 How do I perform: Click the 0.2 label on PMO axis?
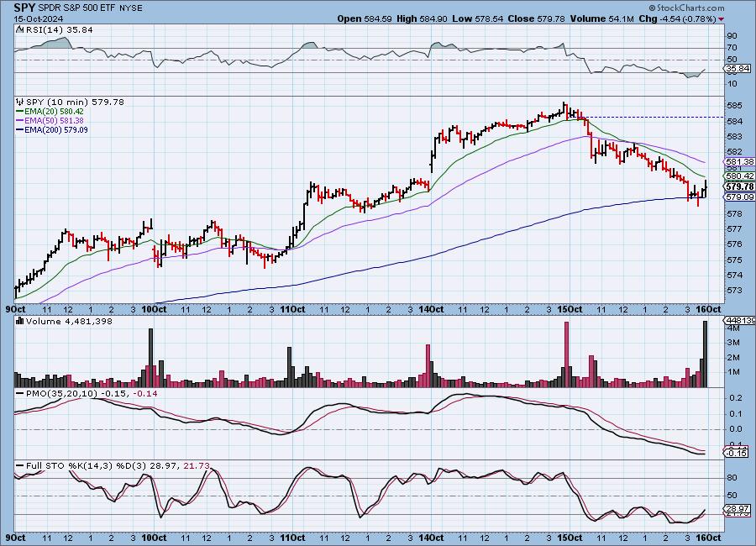736,398
